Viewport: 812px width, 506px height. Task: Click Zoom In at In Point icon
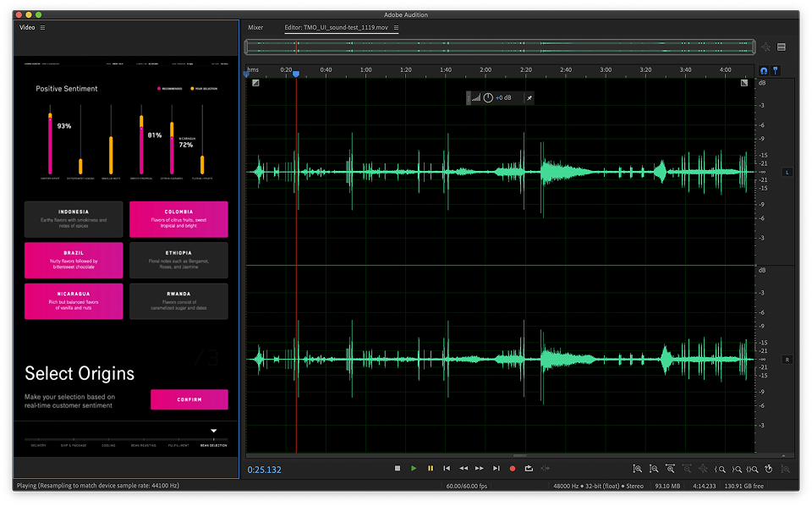720,470
